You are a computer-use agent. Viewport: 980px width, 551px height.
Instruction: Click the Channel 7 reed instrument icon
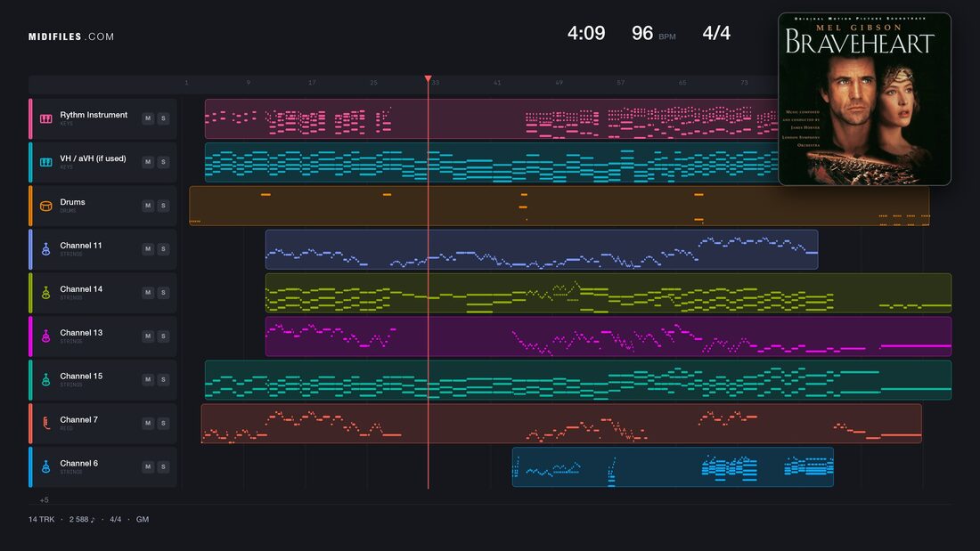pyautogui.click(x=46, y=424)
